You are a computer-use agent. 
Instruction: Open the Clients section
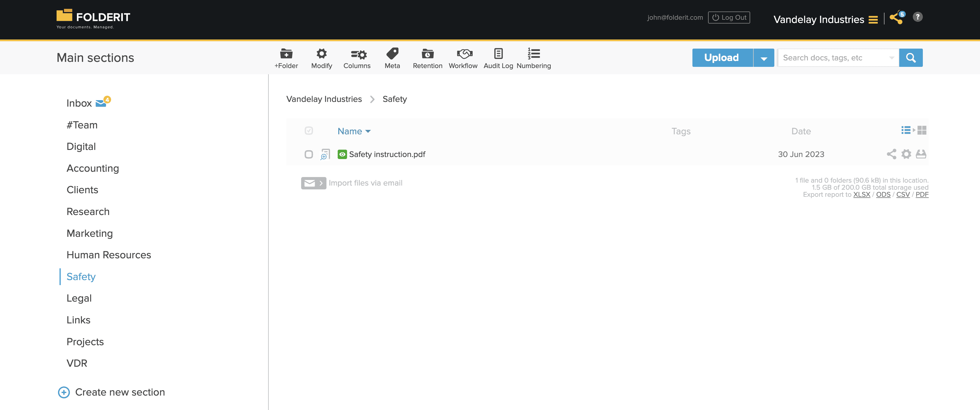pyautogui.click(x=82, y=190)
